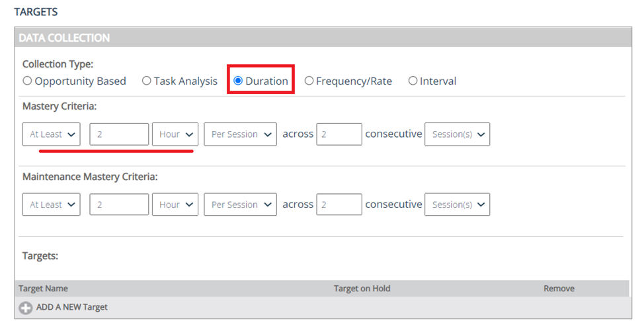Select the Duration radio option
Viewport: 644px width, 321px height.
[x=238, y=81]
